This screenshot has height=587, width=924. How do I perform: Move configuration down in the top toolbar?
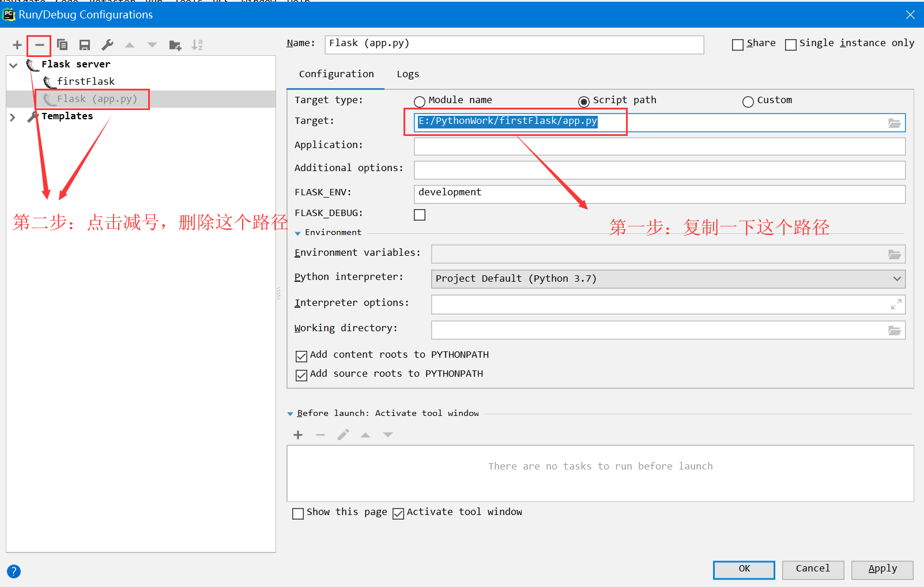coord(152,45)
